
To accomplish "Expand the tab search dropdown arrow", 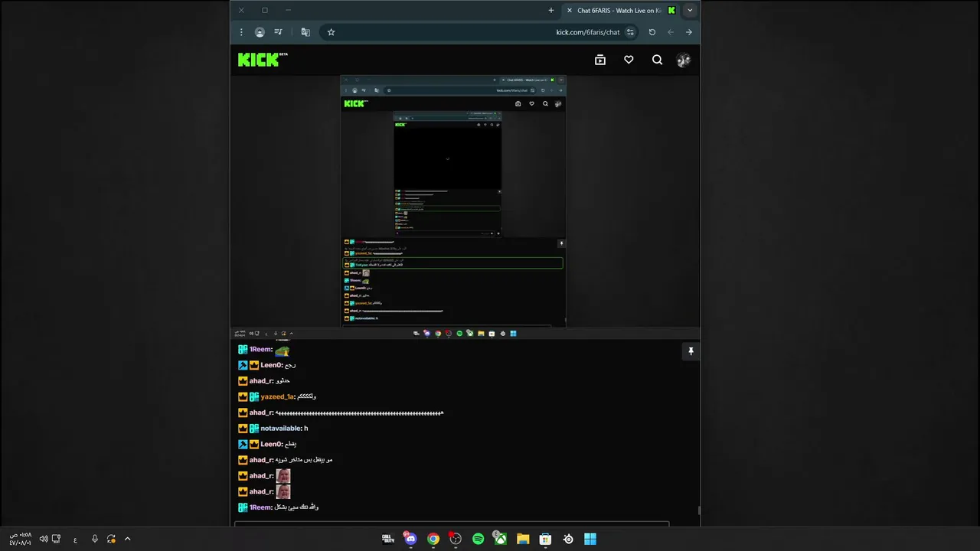I will coord(690,11).
